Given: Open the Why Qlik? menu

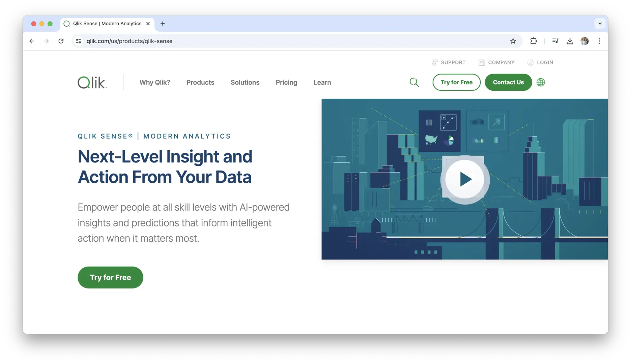Looking at the screenshot, I should click(x=155, y=83).
